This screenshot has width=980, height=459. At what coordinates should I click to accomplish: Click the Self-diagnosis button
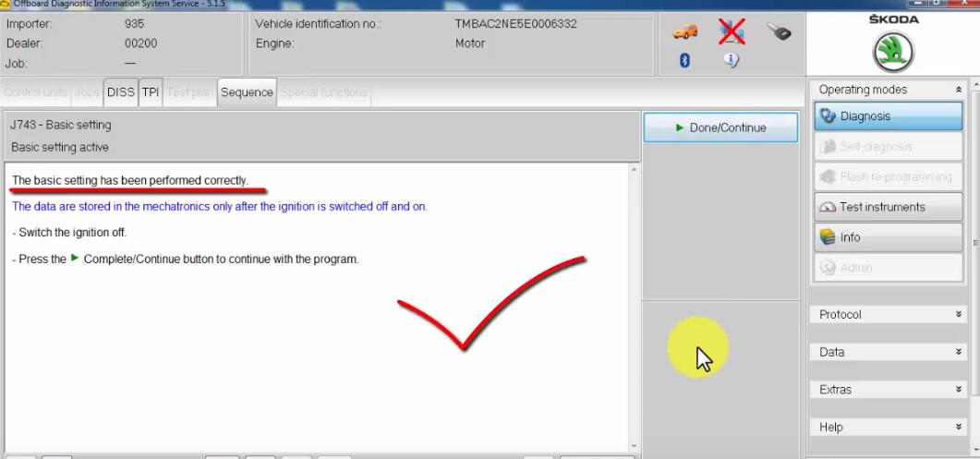pos(889,146)
